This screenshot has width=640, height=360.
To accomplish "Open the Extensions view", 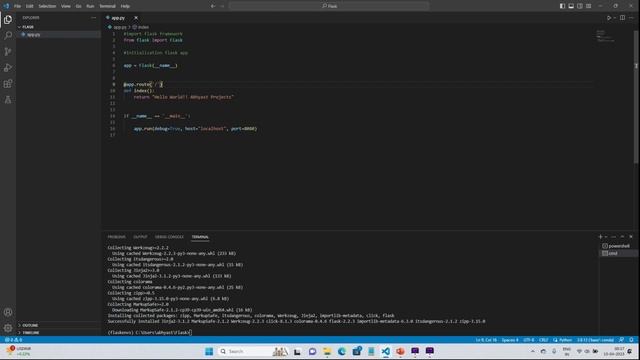I will coord(8,84).
